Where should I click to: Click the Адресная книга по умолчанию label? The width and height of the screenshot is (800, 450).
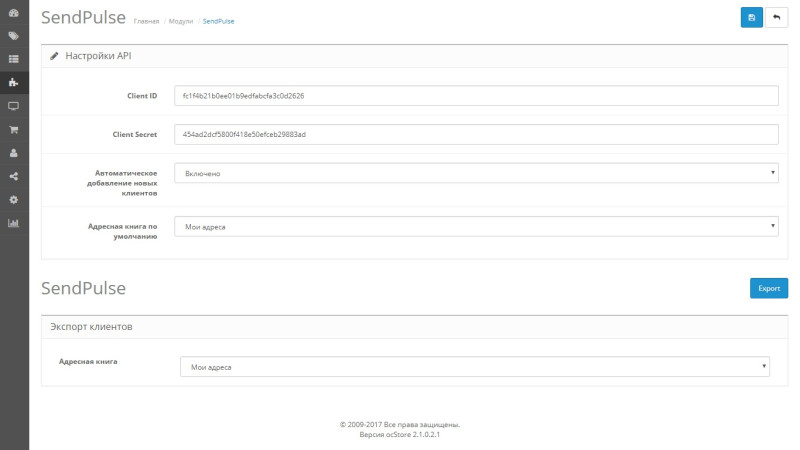pos(122,231)
